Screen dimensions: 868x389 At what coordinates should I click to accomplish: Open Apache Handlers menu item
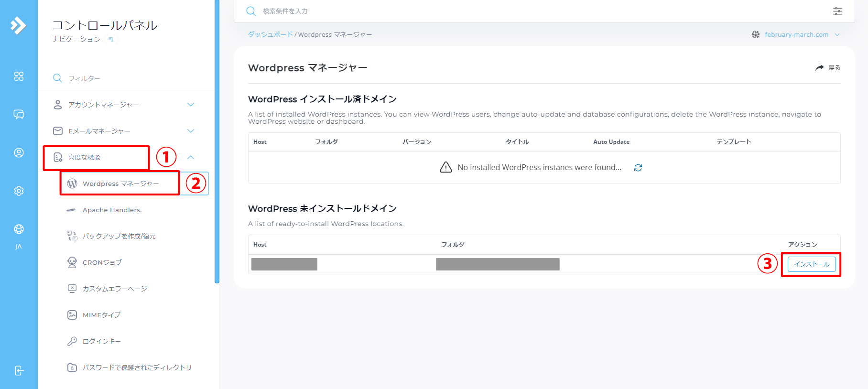(x=112, y=210)
